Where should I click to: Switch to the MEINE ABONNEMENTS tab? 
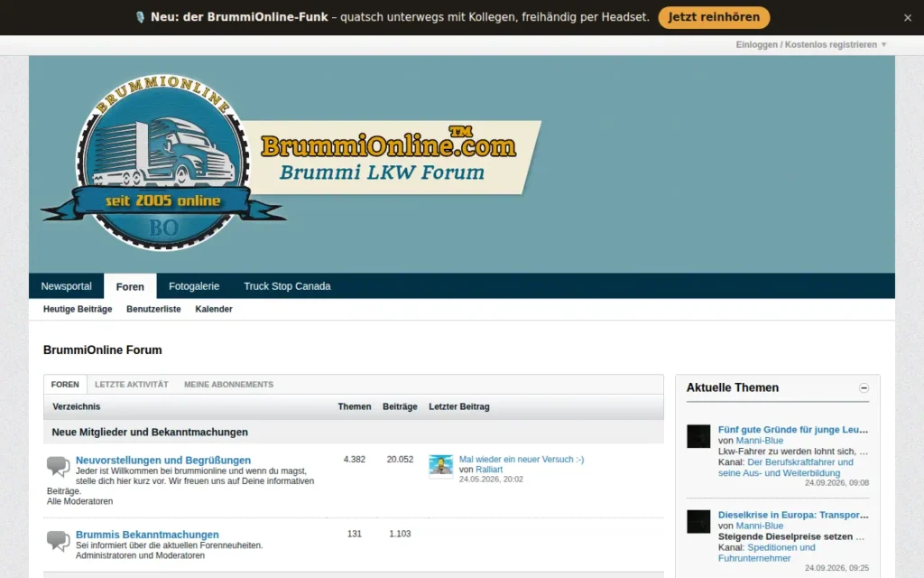(x=228, y=385)
